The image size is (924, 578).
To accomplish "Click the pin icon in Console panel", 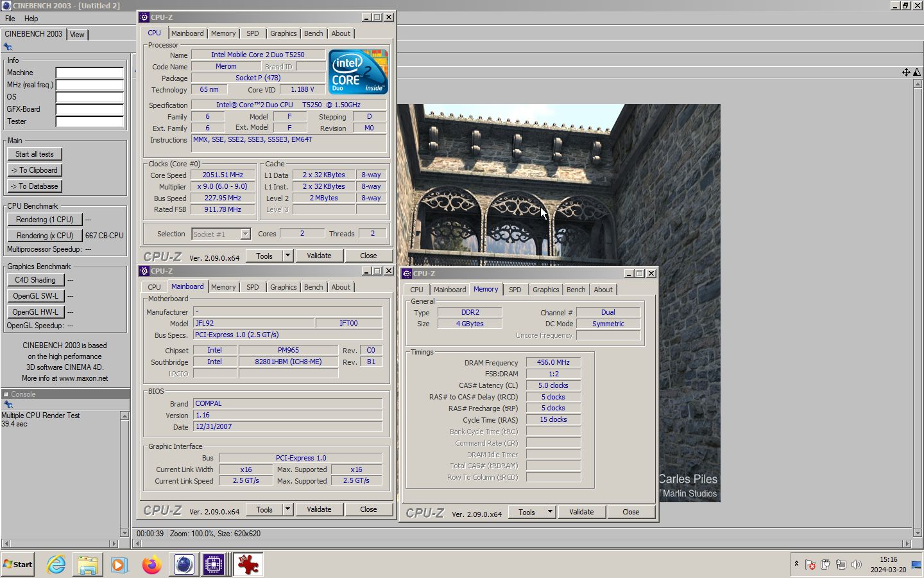I will (8, 405).
